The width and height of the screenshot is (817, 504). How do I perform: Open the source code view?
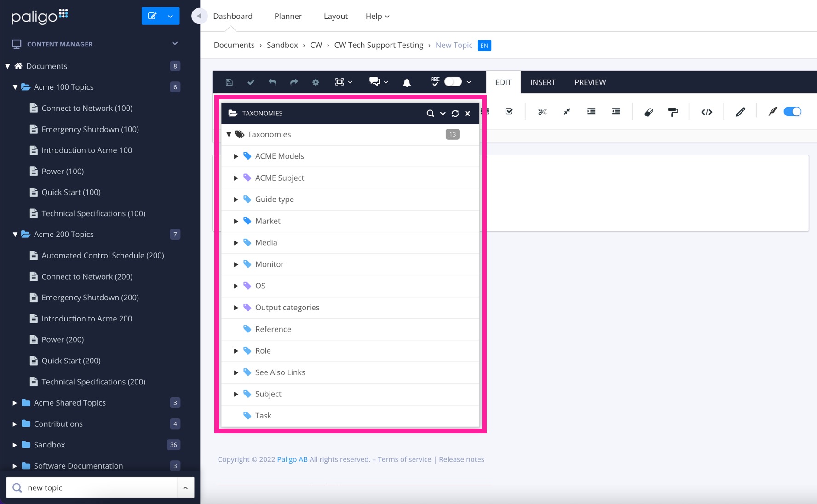pos(707,112)
